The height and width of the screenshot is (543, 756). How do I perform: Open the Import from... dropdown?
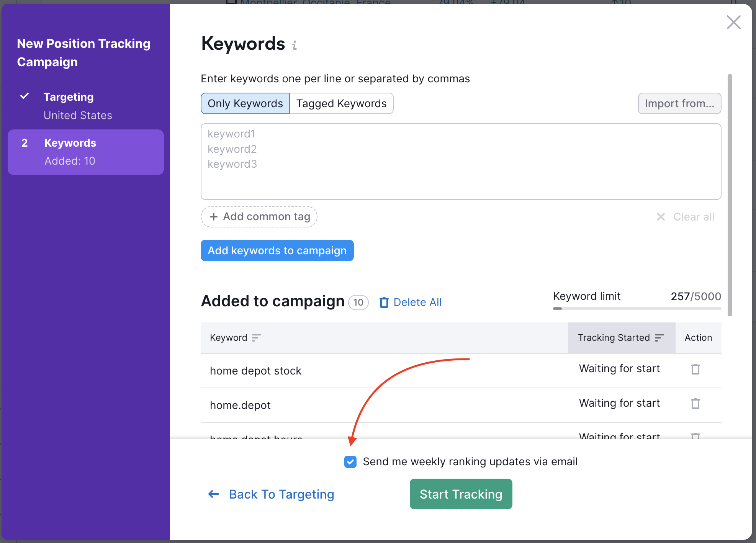679,103
